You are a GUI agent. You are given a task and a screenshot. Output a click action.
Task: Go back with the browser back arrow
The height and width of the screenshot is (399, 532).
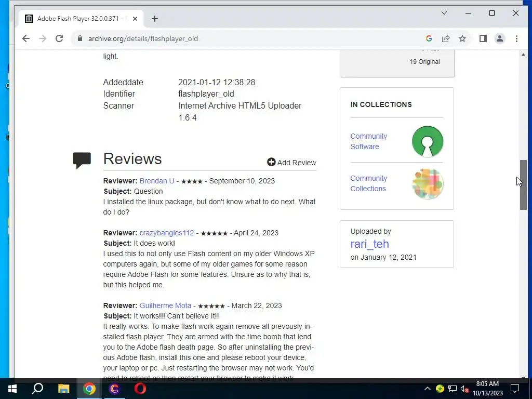pyautogui.click(x=26, y=38)
